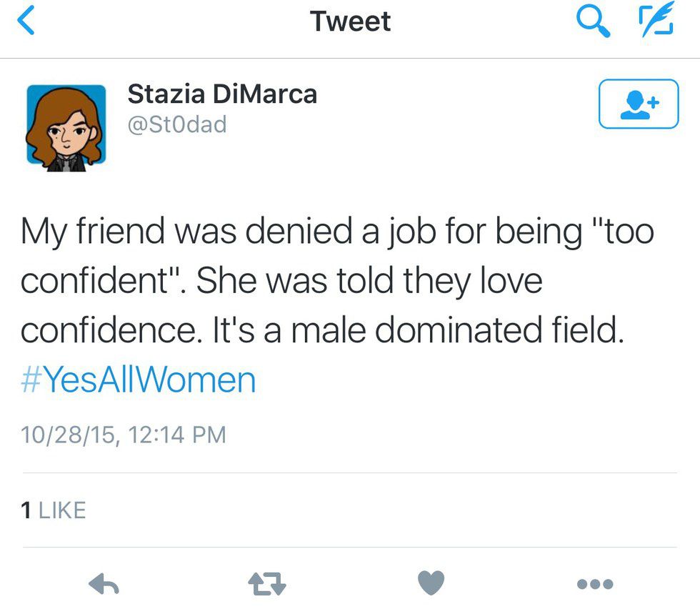The width and height of the screenshot is (700, 609).
Task: Tap the like count number 1
Action: [x=26, y=510]
